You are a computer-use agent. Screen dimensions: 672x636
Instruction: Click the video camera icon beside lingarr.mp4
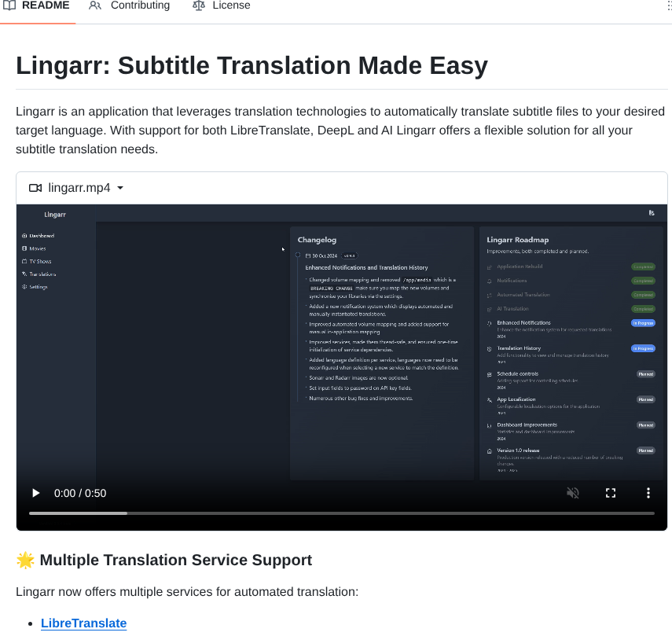tap(35, 188)
